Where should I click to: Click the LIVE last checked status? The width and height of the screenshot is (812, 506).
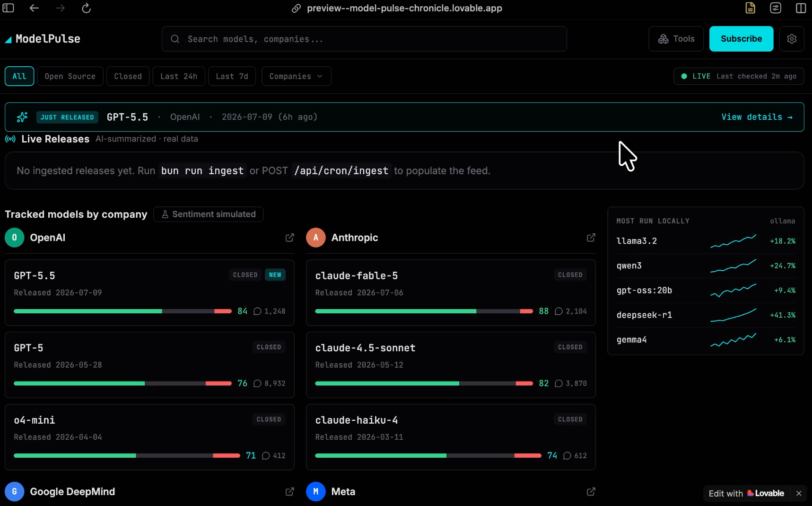[x=739, y=76]
